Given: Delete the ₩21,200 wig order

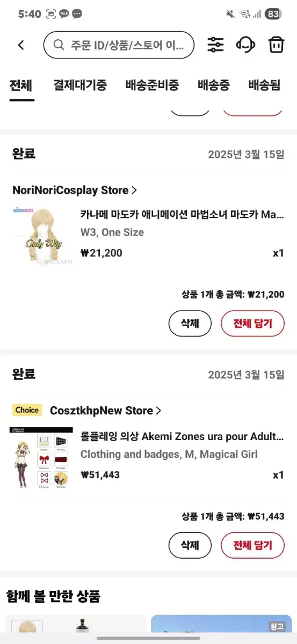Looking at the screenshot, I should pos(190,324).
